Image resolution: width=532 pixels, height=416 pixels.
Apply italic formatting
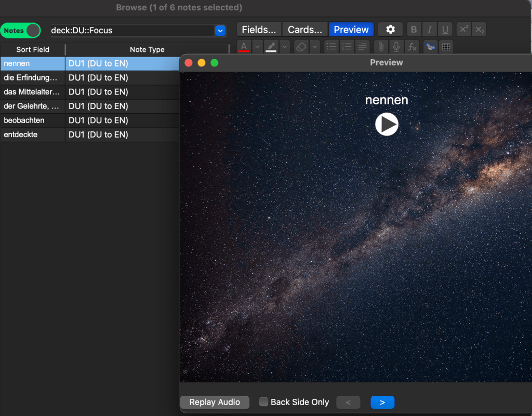point(429,30)
